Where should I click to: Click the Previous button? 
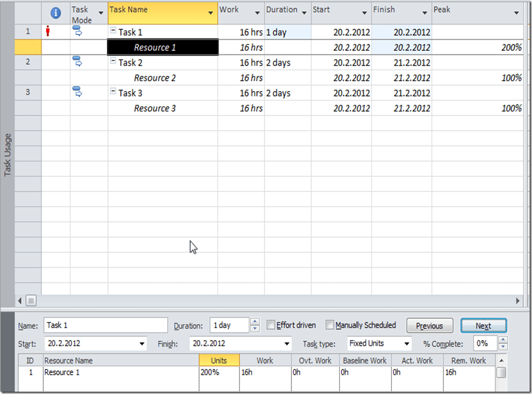coord(429,326)
